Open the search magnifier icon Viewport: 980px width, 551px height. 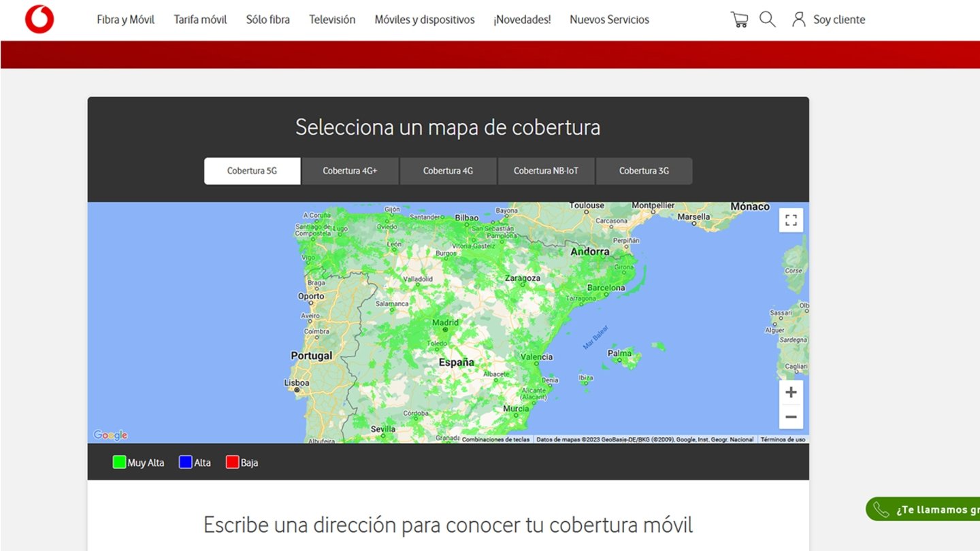(x=768, y=19)
